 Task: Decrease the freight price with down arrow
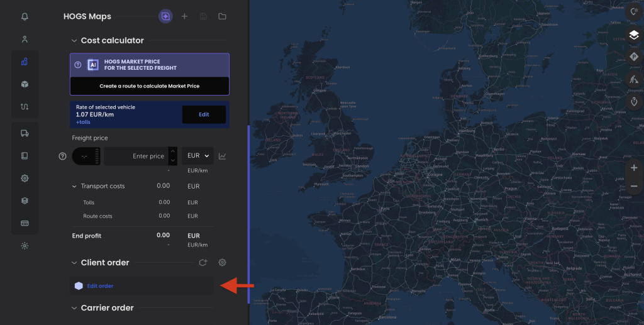click(173, 160)
